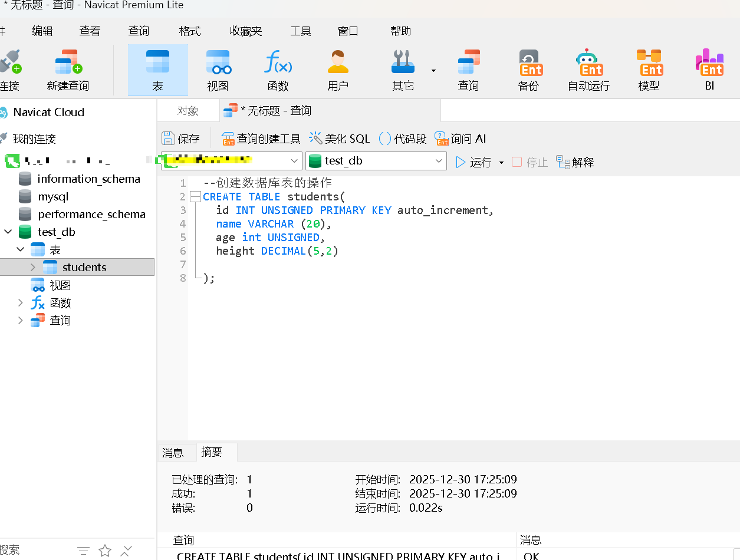Click the filter lines icon in sidebar footer
The image size is (740, 560).
(84, 551)
